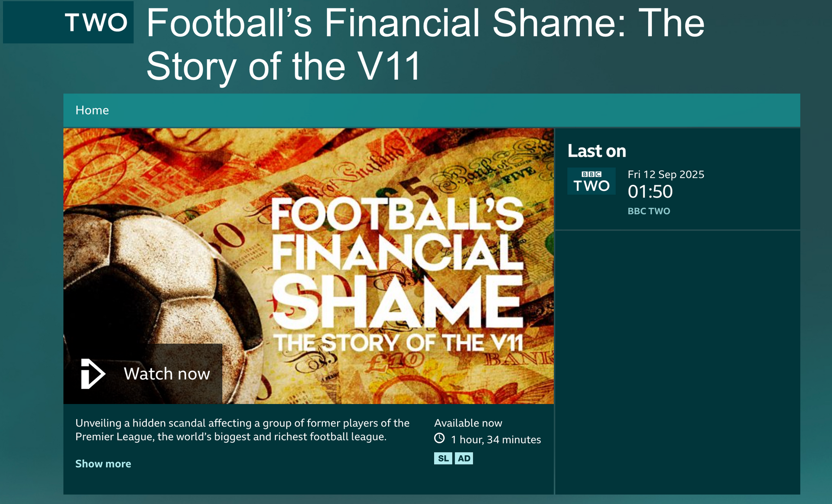Open the Home tab in navigation bar

(92, 110)
